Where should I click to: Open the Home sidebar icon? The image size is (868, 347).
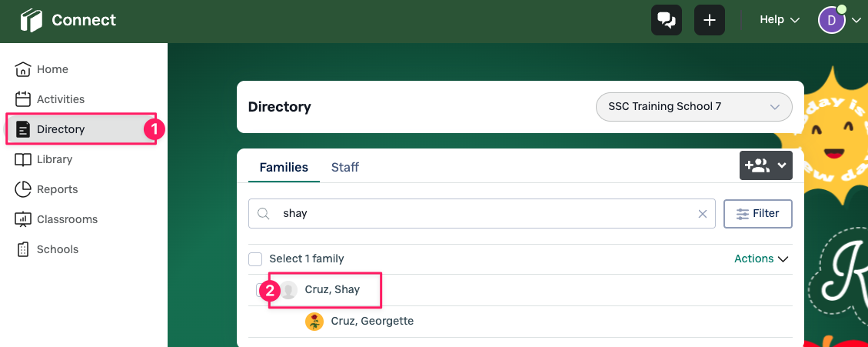23,69
